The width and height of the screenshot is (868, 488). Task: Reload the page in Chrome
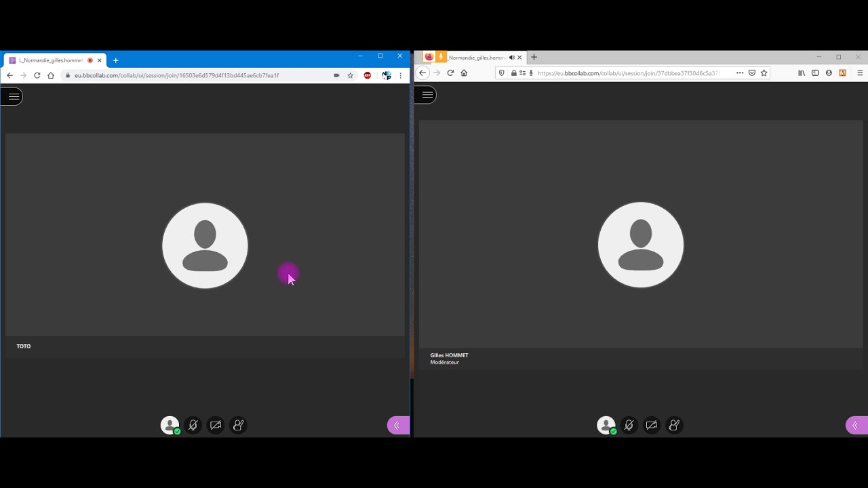[x=37, y=76]
